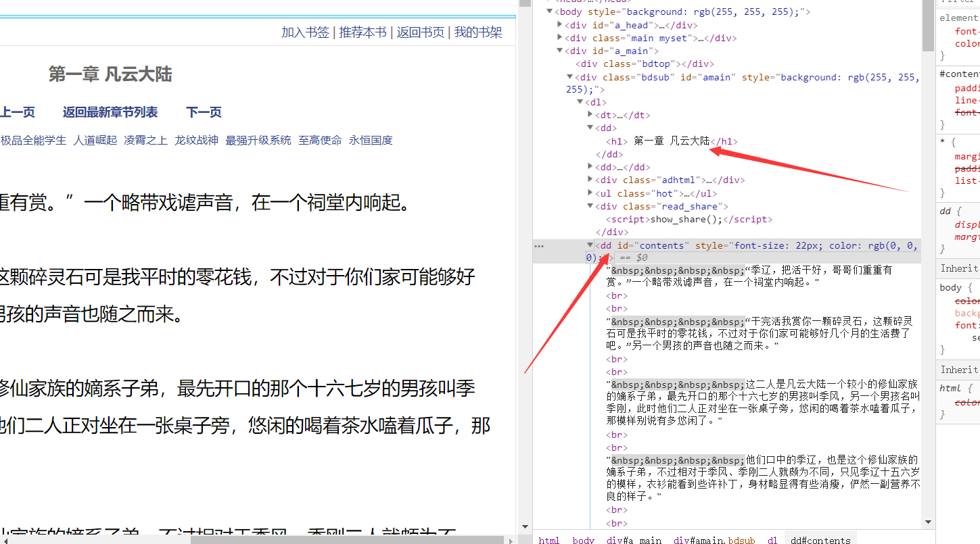Viewport: 980px width, 544px height.
Task: Open the 加入书签 link
Action: coord(306,32)
